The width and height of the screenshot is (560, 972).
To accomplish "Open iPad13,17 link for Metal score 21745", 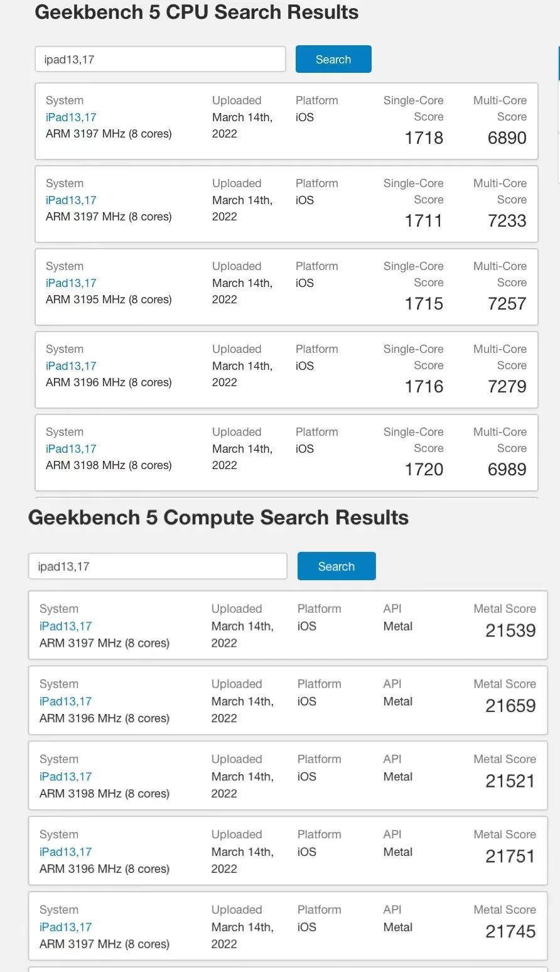I will pos(65,927).
